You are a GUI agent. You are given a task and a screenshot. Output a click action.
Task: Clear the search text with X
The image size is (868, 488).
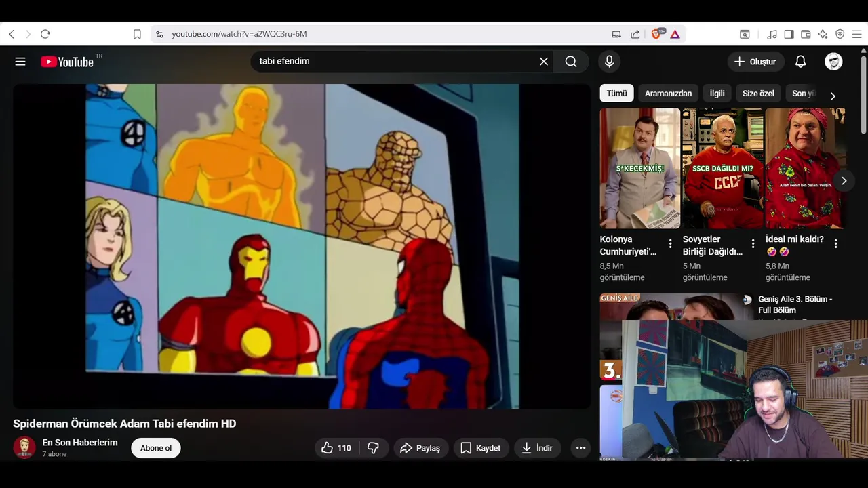click(x=544, y=62)
